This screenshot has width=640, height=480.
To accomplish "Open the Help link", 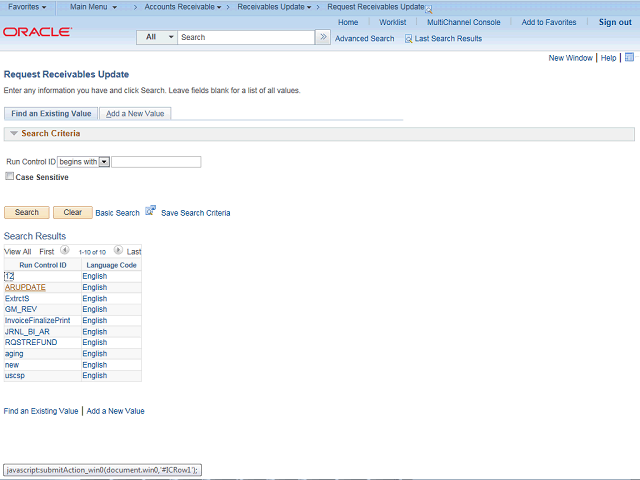I will 608,58.
